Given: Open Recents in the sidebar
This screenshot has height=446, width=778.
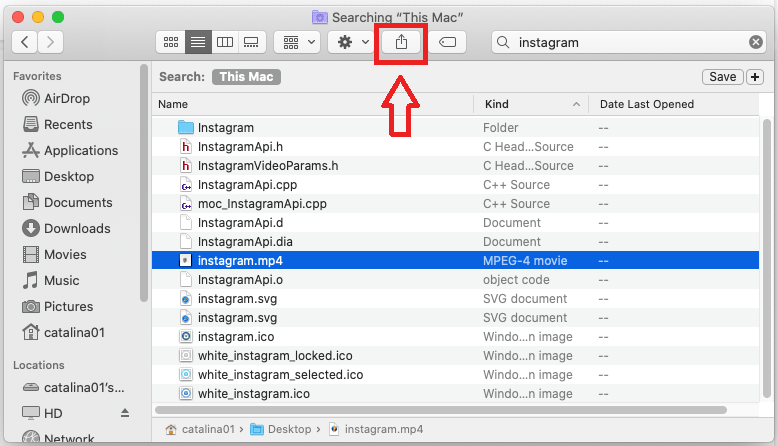Looking at the screenshot, I should 58,125.
